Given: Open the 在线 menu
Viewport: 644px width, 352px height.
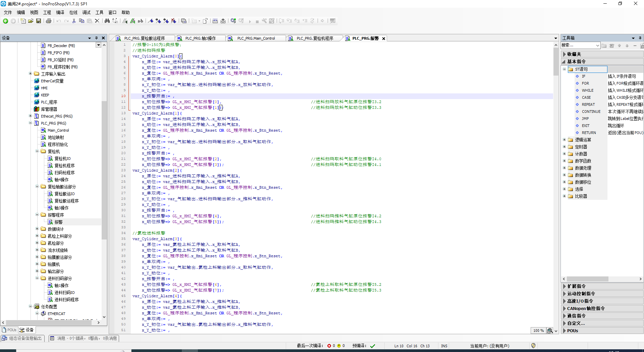Looking at the screenshot, I should coord(73,12).
